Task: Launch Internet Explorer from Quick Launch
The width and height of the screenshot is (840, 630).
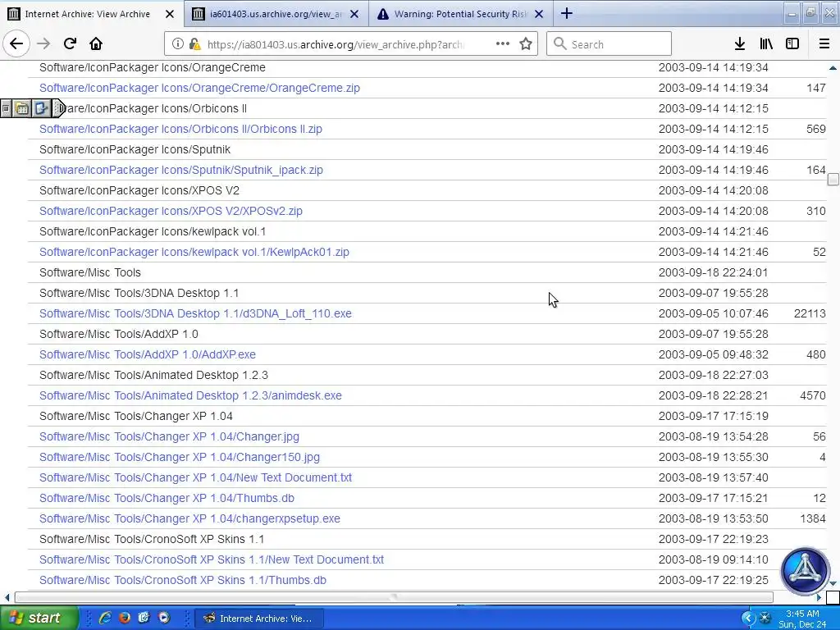Action: click(105, 618)
